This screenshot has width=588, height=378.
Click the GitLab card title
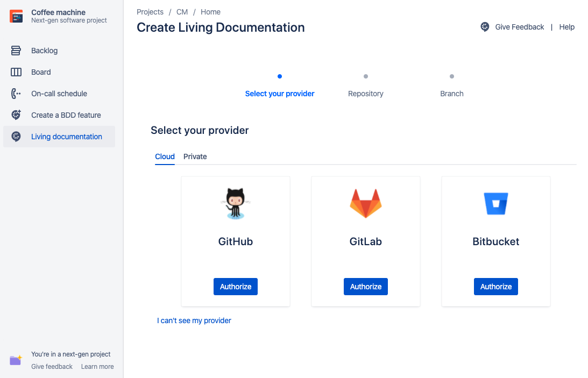(x=366, y=241)
